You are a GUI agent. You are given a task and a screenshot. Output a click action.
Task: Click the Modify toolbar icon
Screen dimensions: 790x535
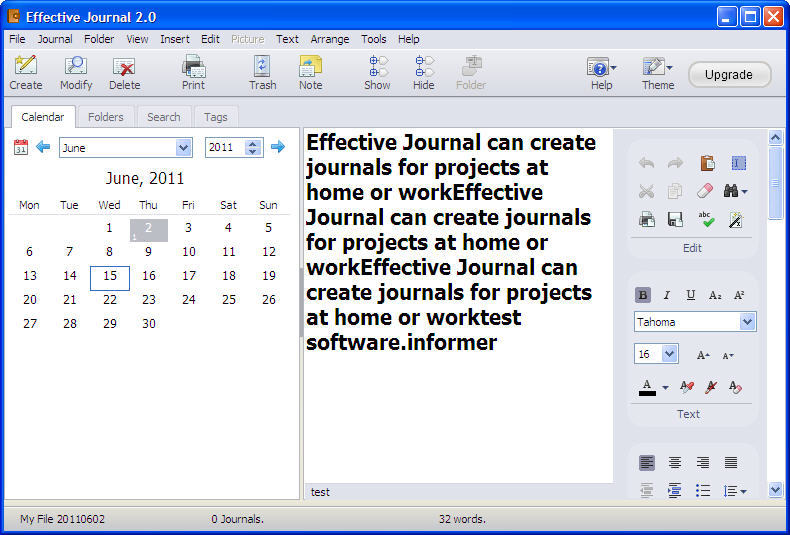76,73
